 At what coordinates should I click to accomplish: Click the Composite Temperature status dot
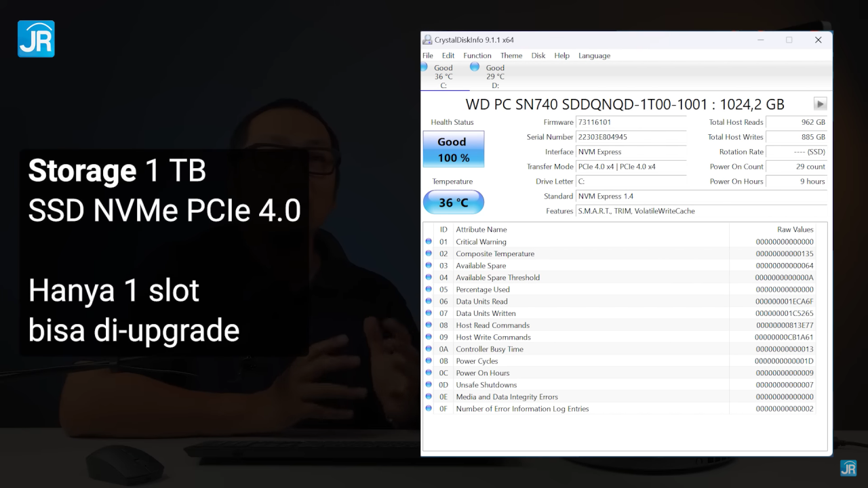coord(429,253)
